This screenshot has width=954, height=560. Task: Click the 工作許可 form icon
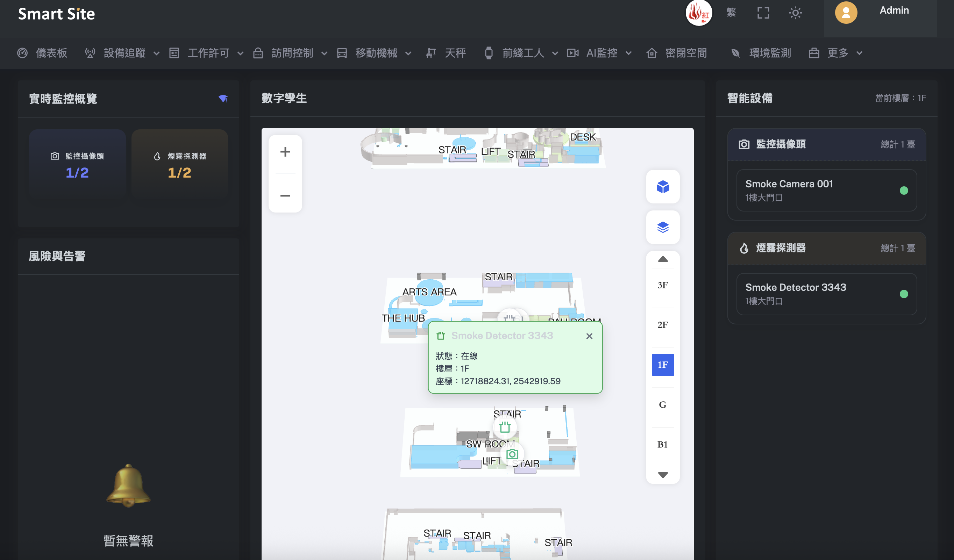coord(174,53)
